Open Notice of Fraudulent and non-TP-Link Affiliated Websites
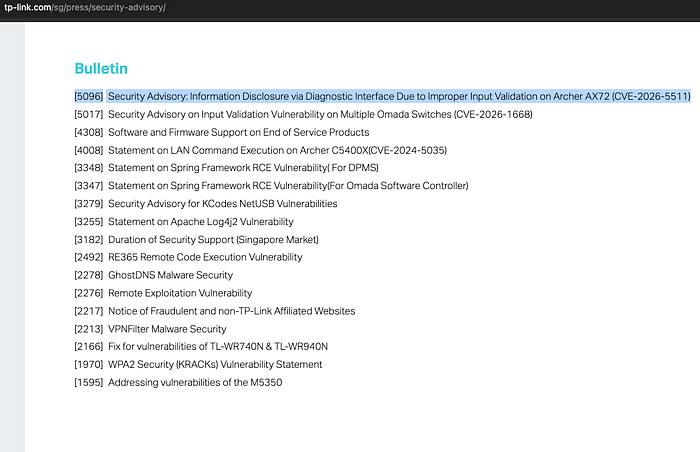The width and height of the screenshot is (700, 452). click(x=231, y=311)
